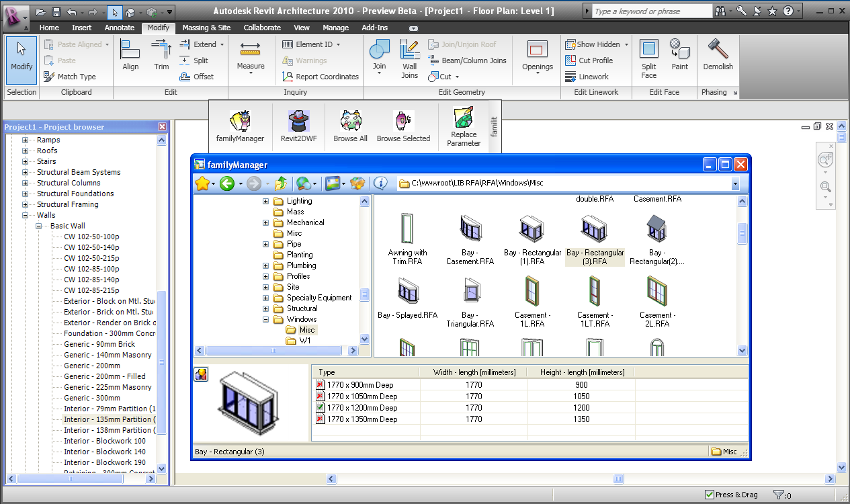
Task: Open the familyManager path dropdown arrow
Action: coord(735,183)
